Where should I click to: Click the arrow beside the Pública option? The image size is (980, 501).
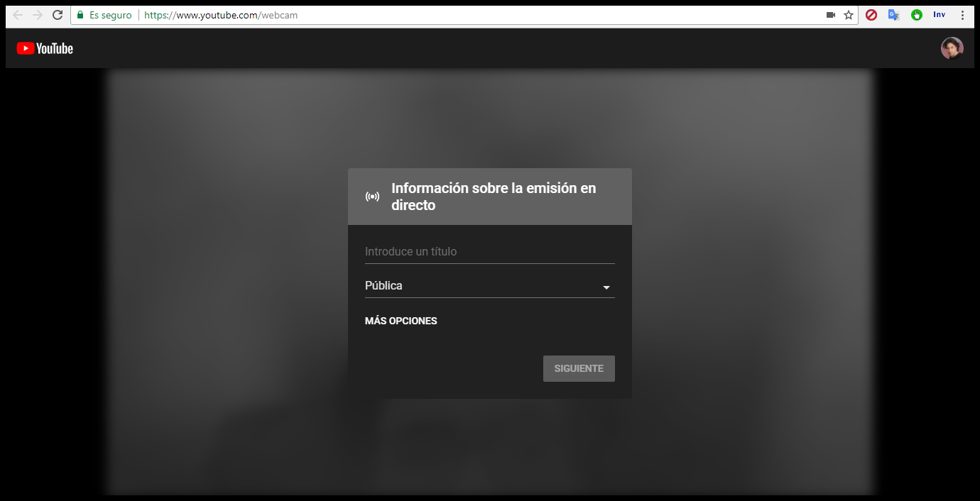(x=606, y=287)
